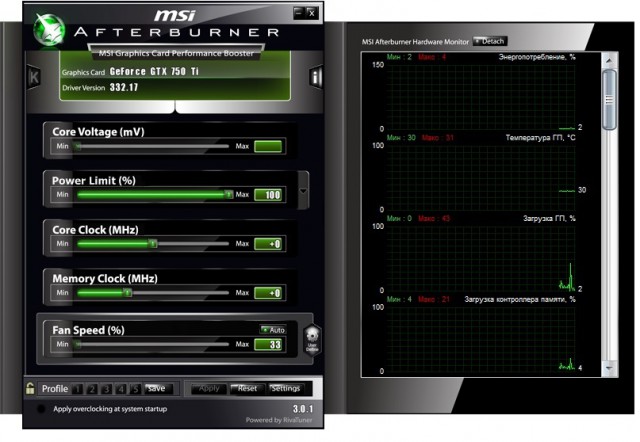Open Kombustor with the K button

pos(33,77)
